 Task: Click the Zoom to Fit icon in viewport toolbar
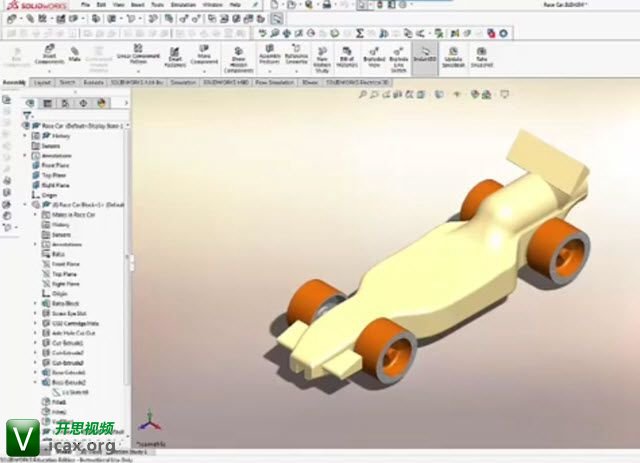click(362, 94)
